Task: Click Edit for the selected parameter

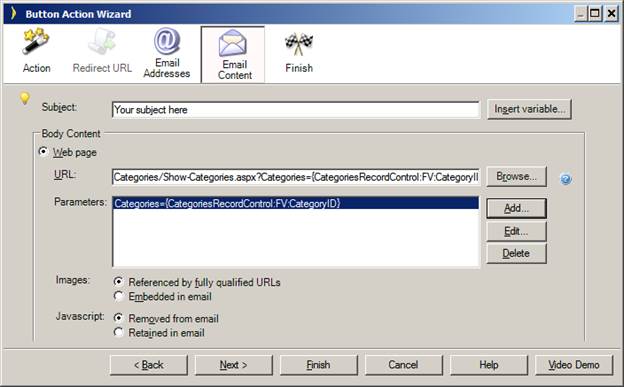Action: [516, 231]
